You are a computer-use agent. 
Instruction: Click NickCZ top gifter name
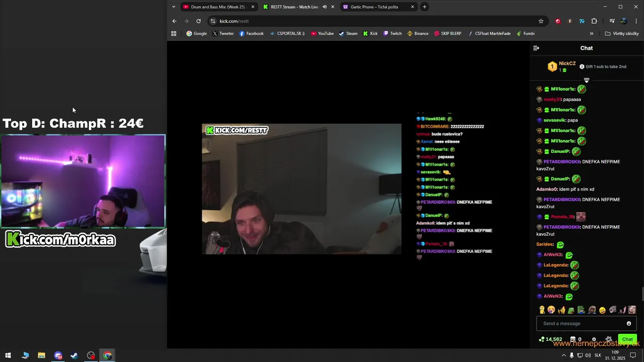(x=567, y=63)
